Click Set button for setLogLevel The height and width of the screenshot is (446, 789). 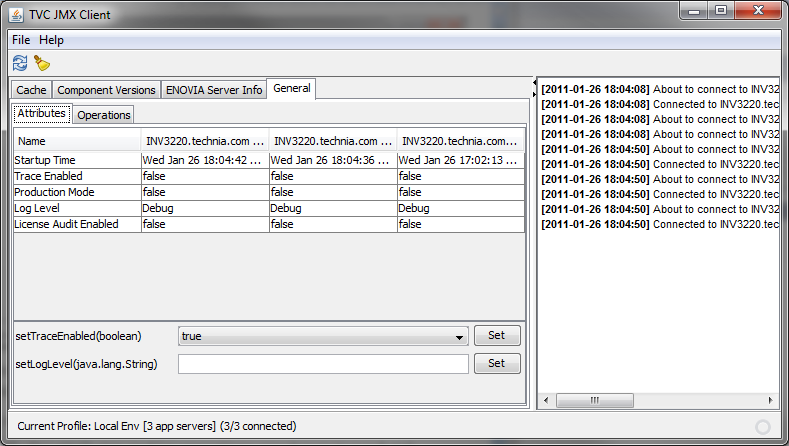tap(497, 364)
